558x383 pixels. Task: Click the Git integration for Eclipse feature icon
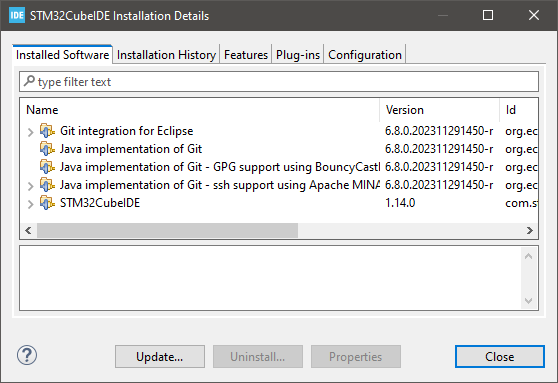pos(47,131)
